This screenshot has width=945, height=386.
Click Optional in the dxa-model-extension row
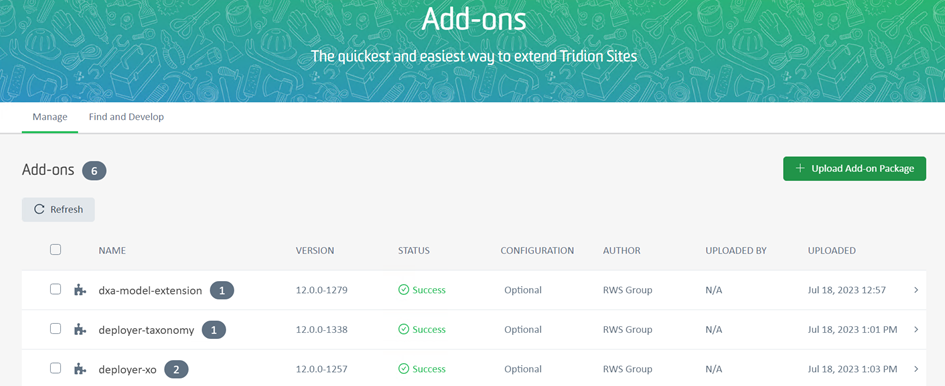pos(523,290)
